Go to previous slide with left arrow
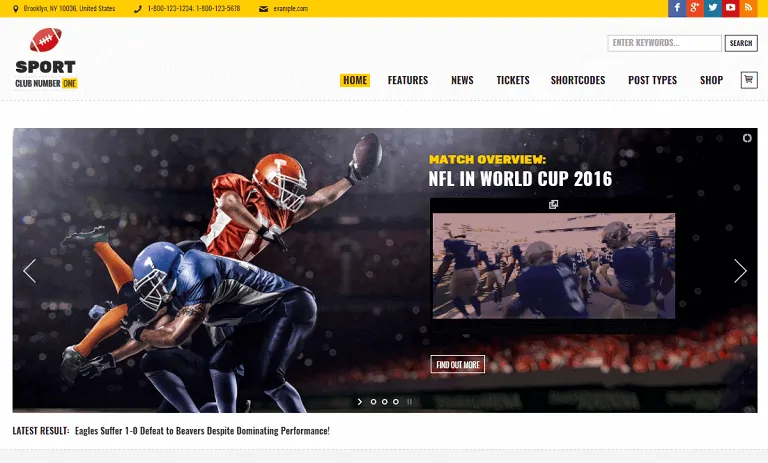 coord(30,271)
